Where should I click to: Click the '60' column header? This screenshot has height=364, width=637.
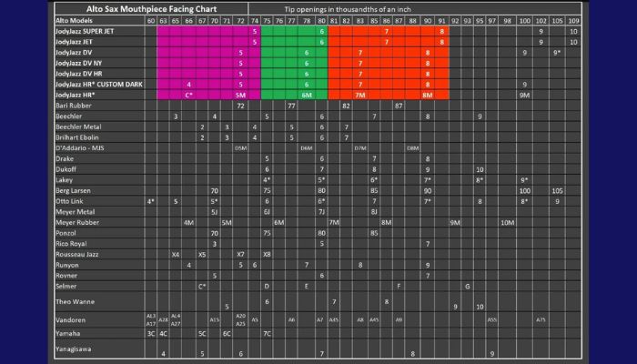(x=151, y=21)
